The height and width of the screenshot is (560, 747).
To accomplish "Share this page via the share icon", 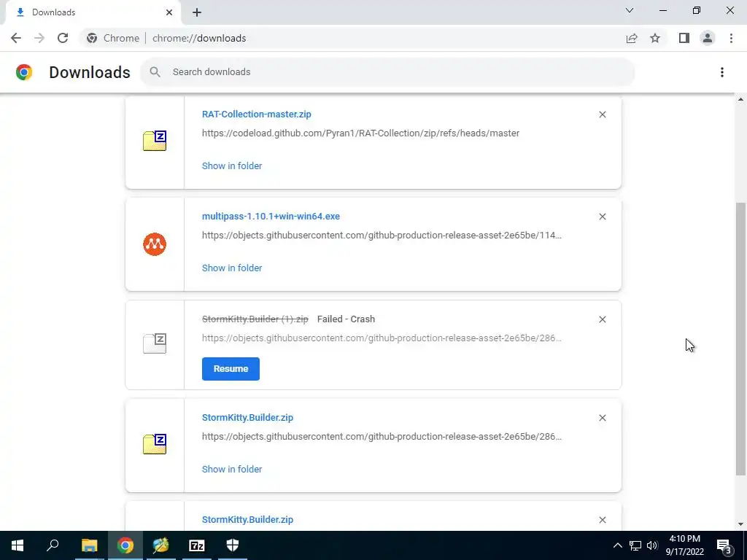I will point(632,38).
